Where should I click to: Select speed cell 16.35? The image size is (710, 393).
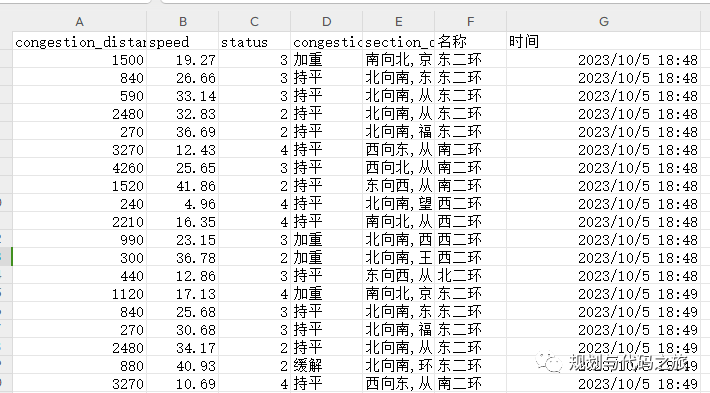(x=182, y=222)
